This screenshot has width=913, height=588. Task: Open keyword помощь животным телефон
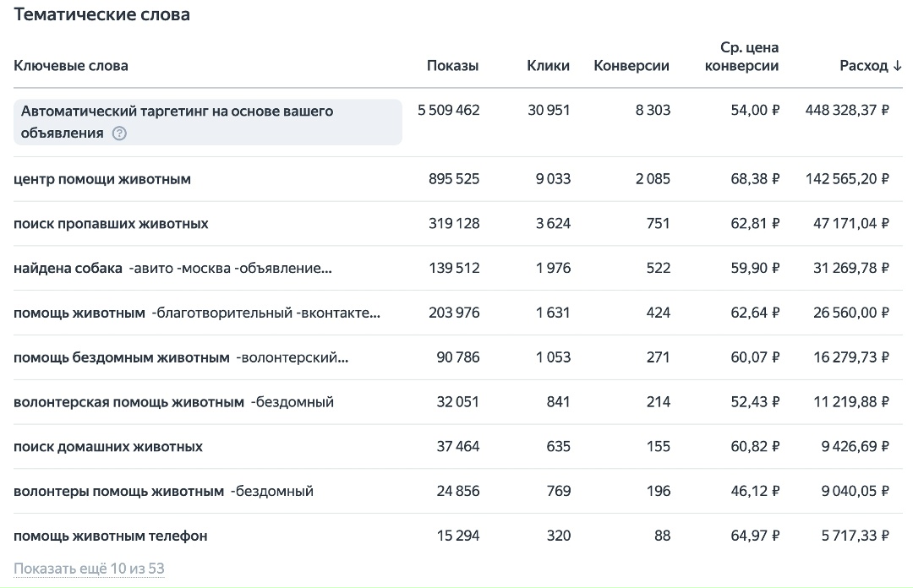(x=110, y=536)
